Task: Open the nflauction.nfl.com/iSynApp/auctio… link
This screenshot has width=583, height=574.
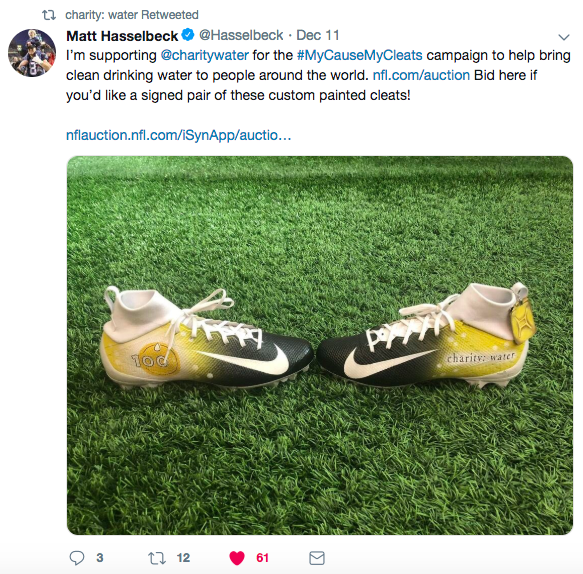Action: tap(178, 135)
